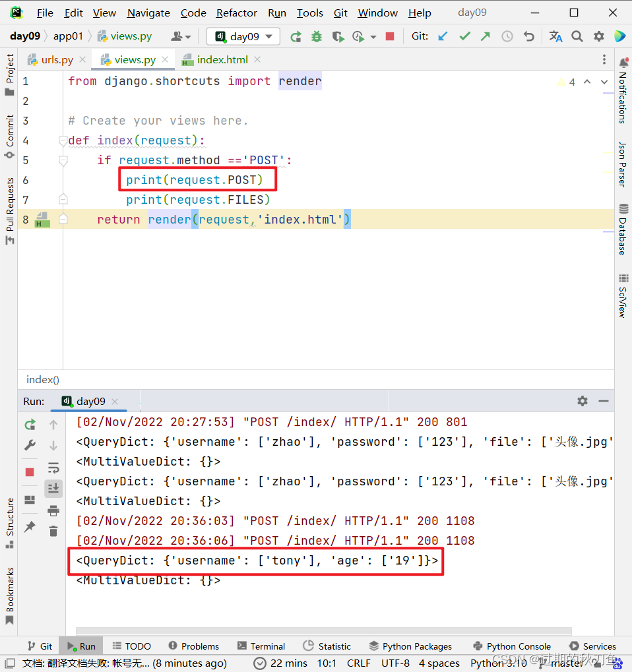
Task: Pin the Run tab
Action: click(30, 527)
